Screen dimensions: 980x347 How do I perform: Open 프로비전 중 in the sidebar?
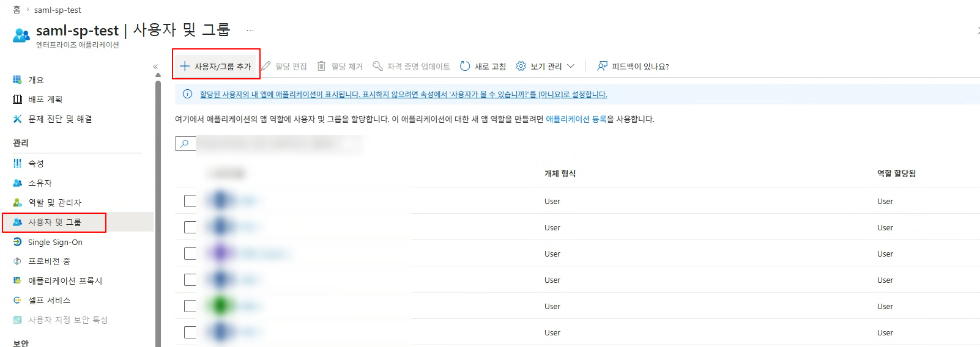pos(49,261)
